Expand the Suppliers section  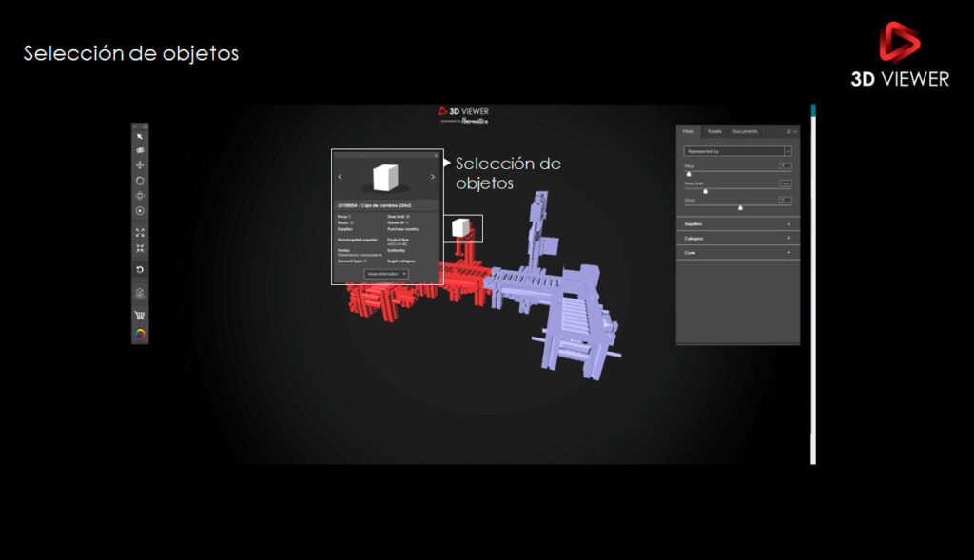pyautogui.click(x=789, y=224)
